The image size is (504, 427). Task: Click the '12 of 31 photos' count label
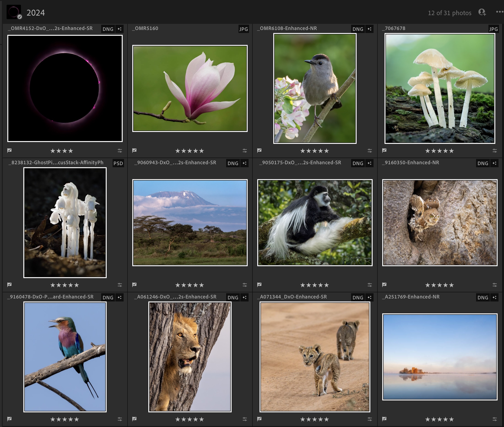(449, 13)
